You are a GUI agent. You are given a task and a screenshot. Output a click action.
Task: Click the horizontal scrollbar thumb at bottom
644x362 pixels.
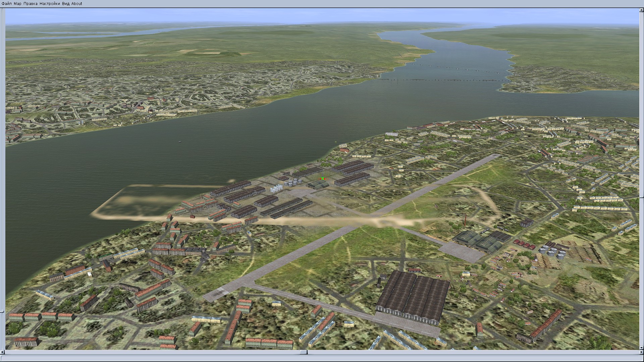click(x=303, y=352)
